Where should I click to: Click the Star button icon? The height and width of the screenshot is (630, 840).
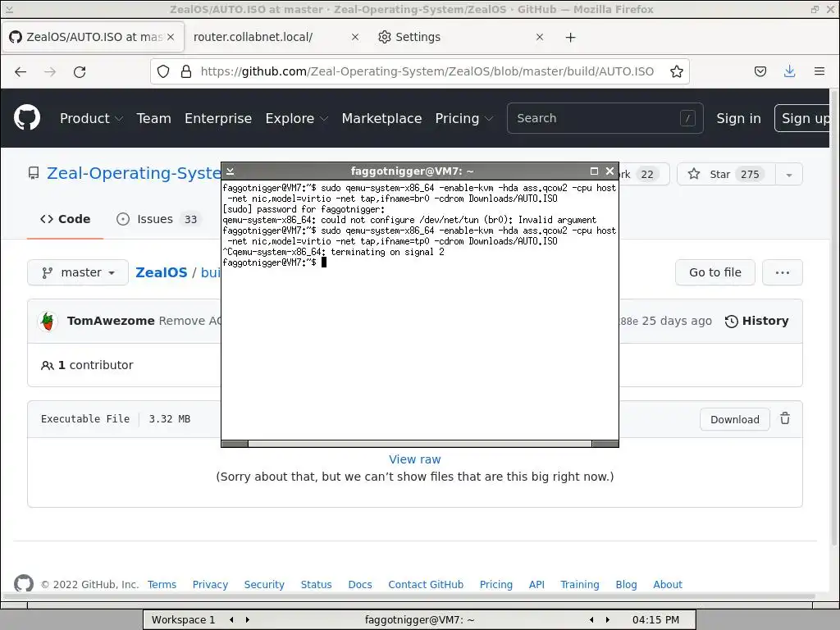tap(694, 174)
